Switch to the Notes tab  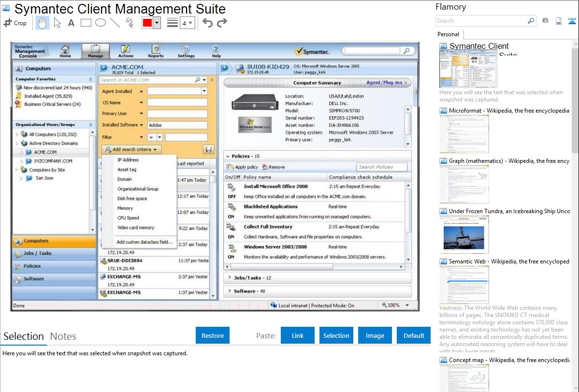pyautogui.click(x=63, y=336)
